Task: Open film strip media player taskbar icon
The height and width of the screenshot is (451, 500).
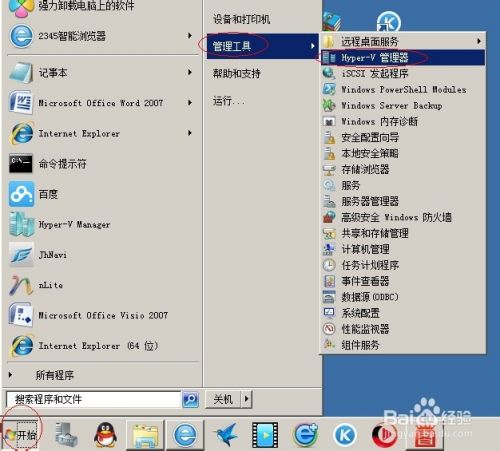Action: pyautogui.click(x=265, y=435)
